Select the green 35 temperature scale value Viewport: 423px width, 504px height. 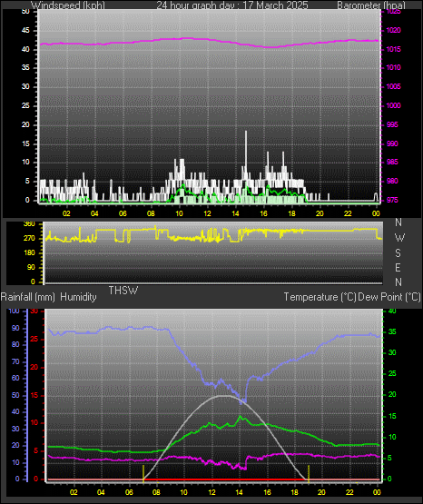tap(392, 332)
